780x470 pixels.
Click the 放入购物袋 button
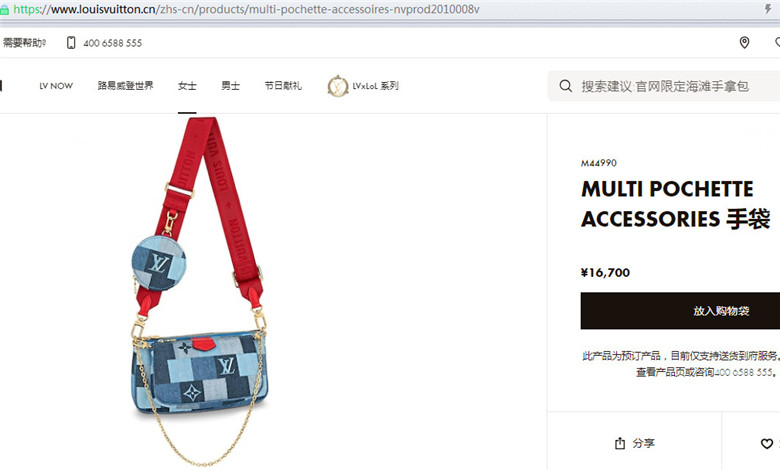(x=680, y=311)
